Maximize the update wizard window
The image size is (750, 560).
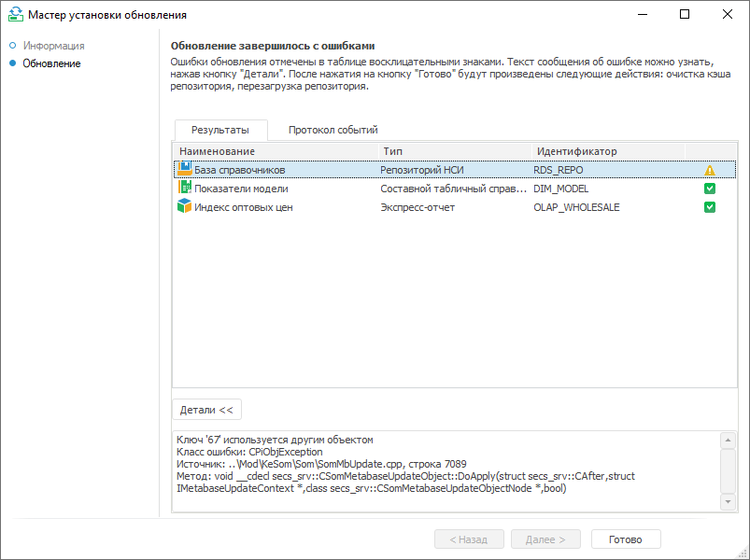coord(685,15)
